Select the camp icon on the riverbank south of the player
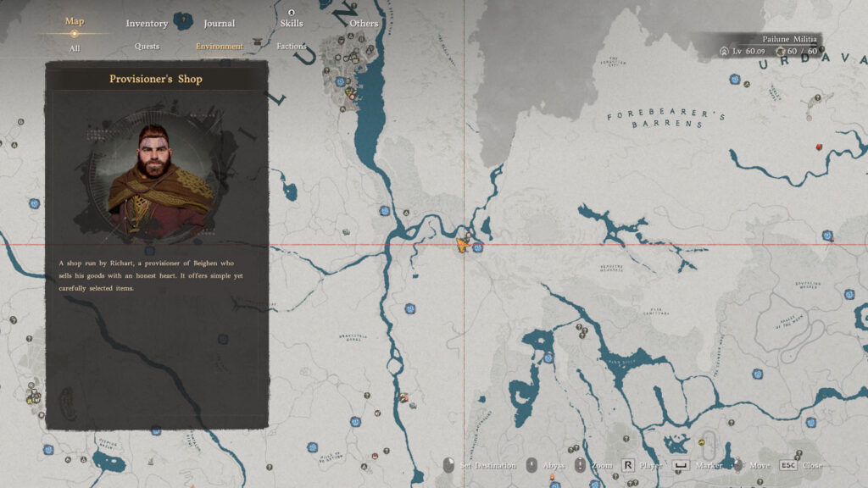This screenshot has width=868, height=488. (403, 397)
